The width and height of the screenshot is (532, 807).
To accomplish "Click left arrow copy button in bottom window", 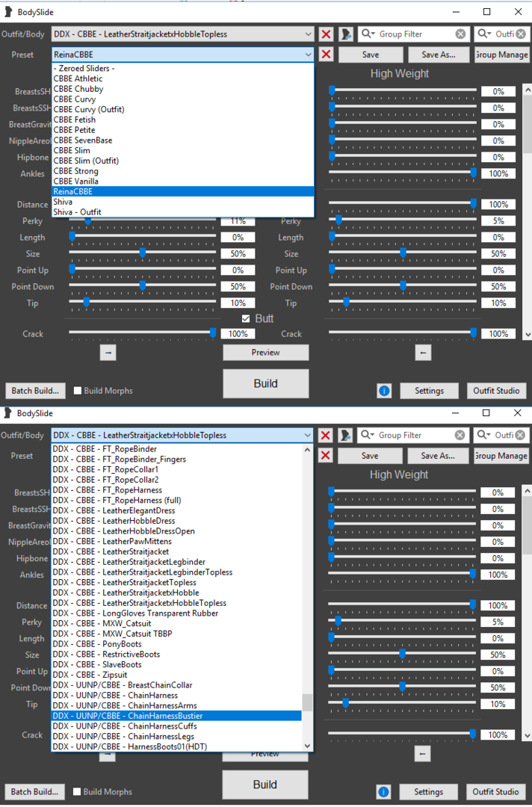I will tap(422, 754).
